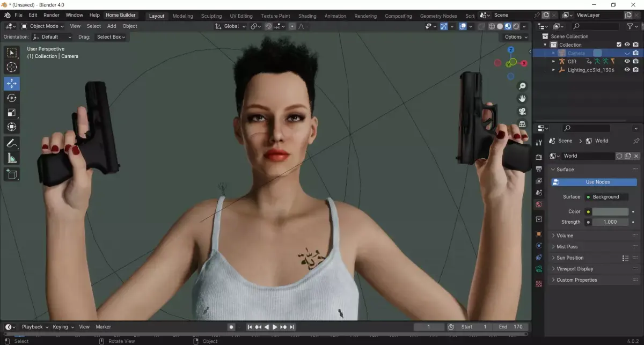Click the Use Nodes button
Viewport: 644px width, 345px height.
pyautogui.click(x=594, y=182)
